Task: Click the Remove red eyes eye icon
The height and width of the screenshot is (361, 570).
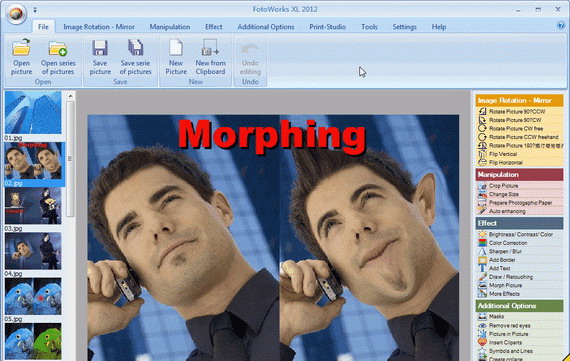Action: (x=482, y=325)
